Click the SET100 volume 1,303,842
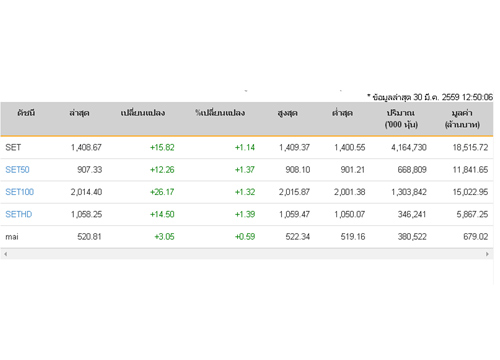Image resolution: width=500 pixels, height=360 pixels. coord(409,192)
